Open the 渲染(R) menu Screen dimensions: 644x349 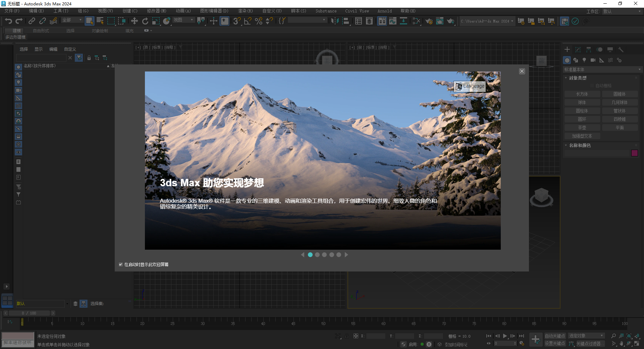(245, 11)
